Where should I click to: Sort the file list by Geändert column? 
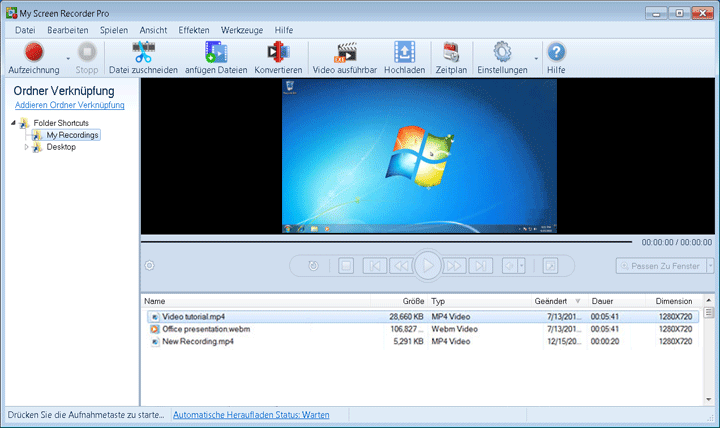[x=551, y=301]
